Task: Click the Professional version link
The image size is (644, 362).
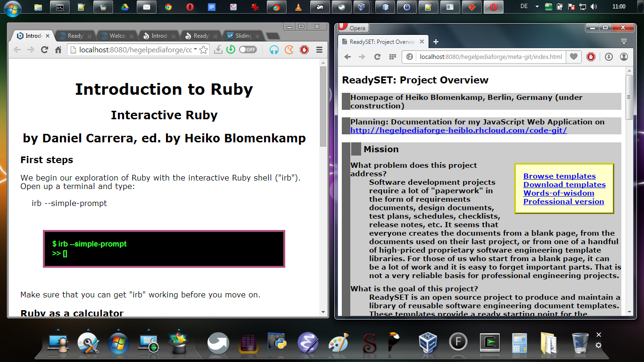Action: [x=563, y=201]
